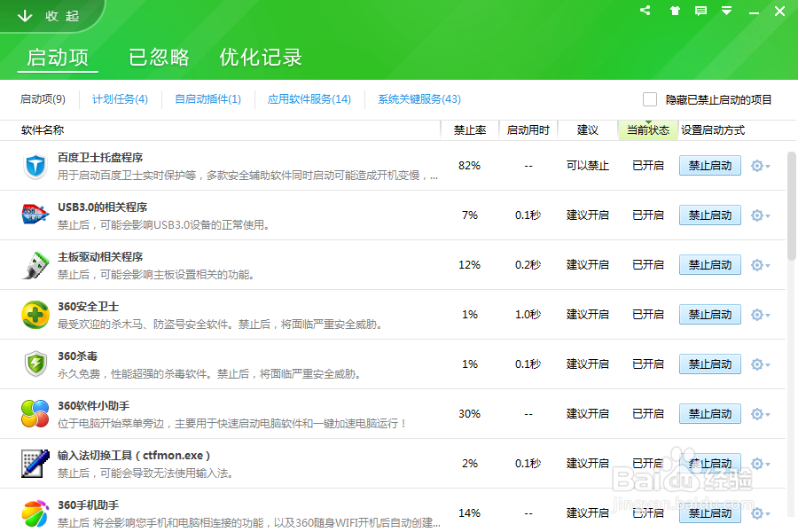Viewport: 798px width, 532px height.
Task: Open the 自启动插件(1) sub-tab
Action: [x=208, y=99]
